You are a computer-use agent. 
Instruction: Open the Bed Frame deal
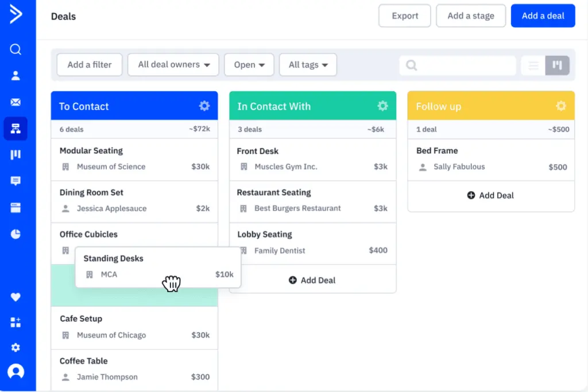click(491, 160)
